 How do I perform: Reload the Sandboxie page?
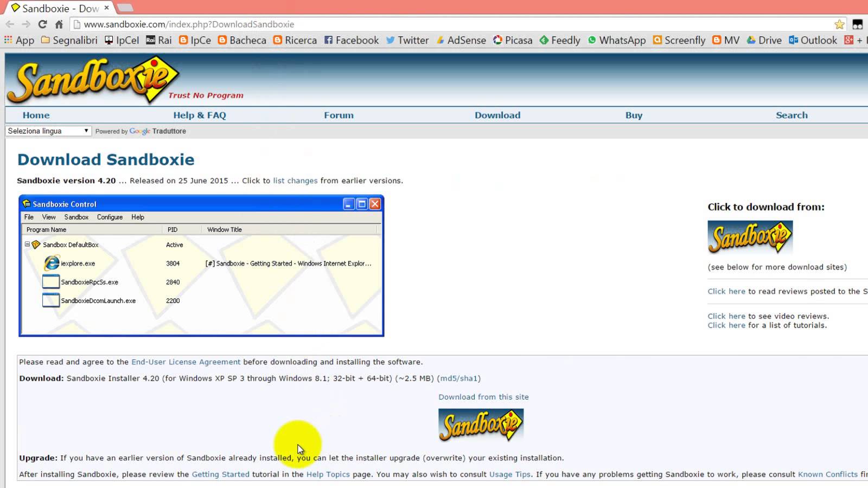click(43, 24)
